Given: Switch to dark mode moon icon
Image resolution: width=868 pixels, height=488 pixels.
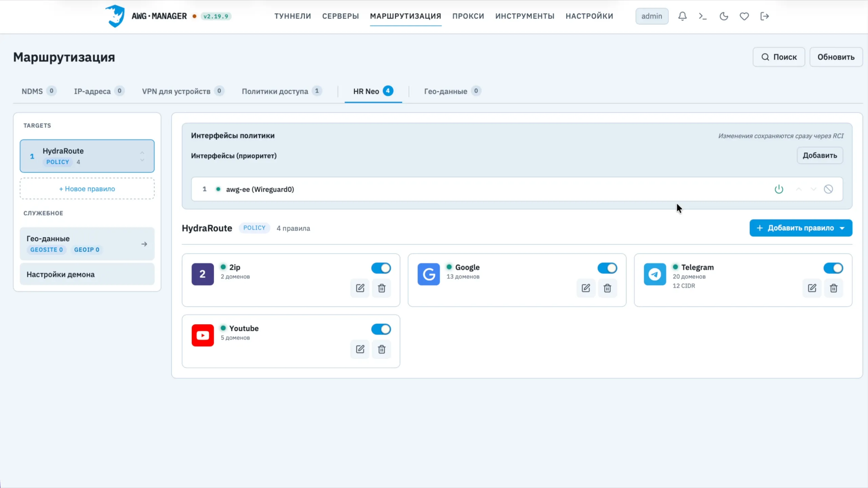Looking at the screenshot, I should pos(724,16).
